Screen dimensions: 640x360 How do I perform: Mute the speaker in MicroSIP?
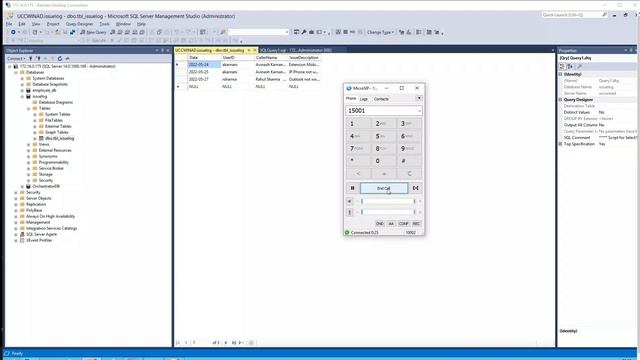[x=349, y=201]
